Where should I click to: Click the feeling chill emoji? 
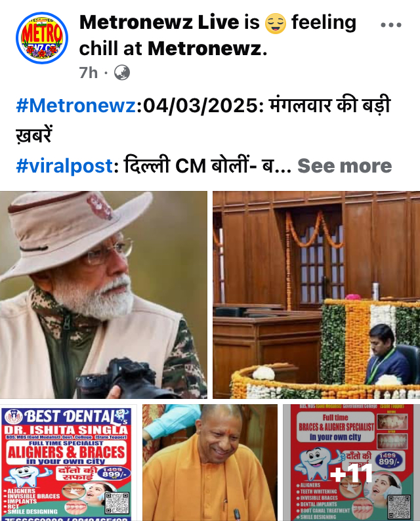point(276,23)
